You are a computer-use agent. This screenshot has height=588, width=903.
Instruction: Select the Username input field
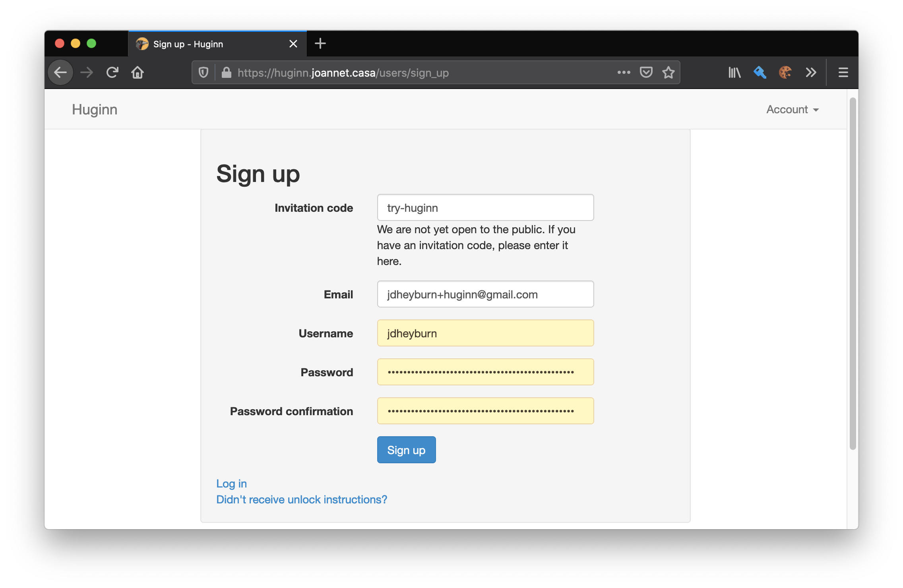[x=485, y=333]
